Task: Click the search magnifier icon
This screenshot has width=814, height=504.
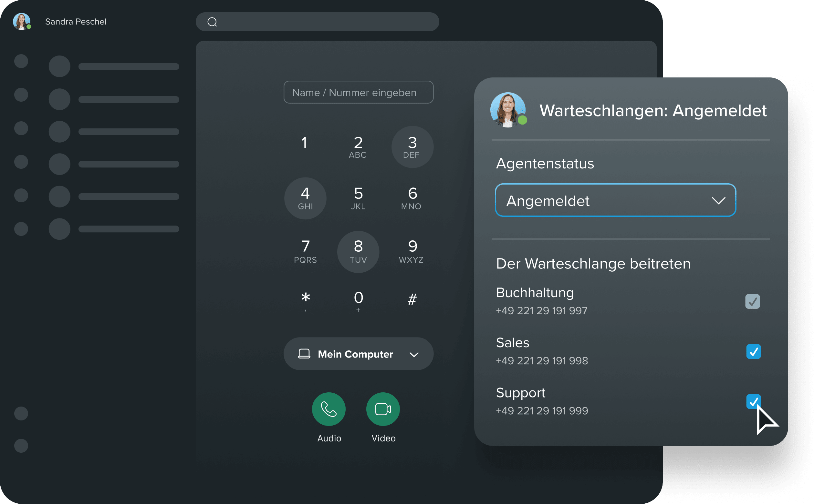Action: [x=213, y=22]
